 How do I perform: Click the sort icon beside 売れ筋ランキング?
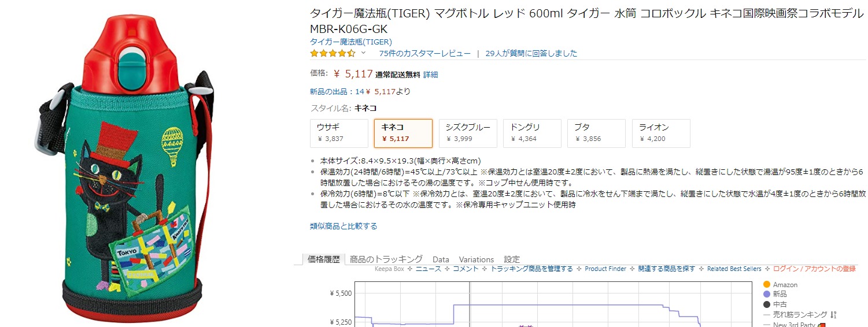(x=833, y=315)
